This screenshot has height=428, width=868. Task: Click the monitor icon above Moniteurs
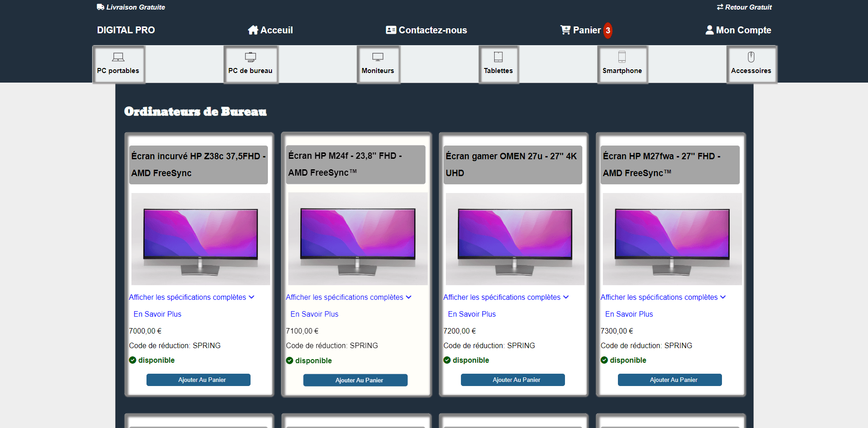coord(378,57)
